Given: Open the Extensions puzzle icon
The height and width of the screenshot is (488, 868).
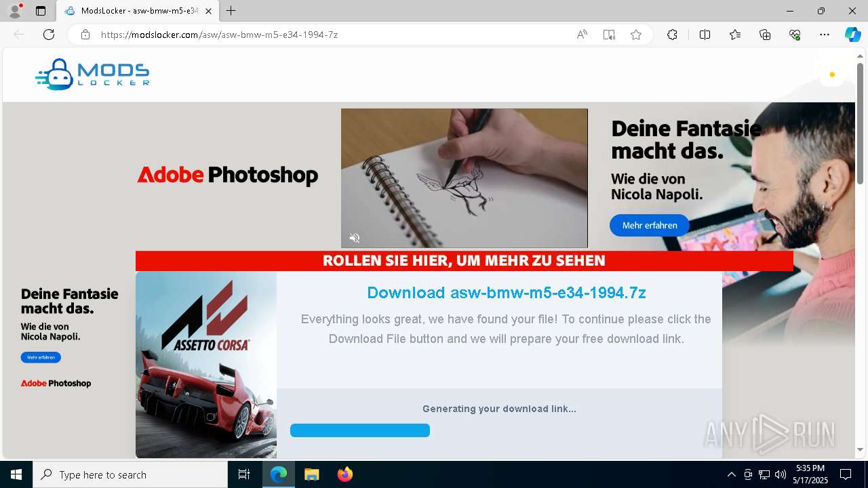Looking at the screenshot, I should click(x=672, y=35).
